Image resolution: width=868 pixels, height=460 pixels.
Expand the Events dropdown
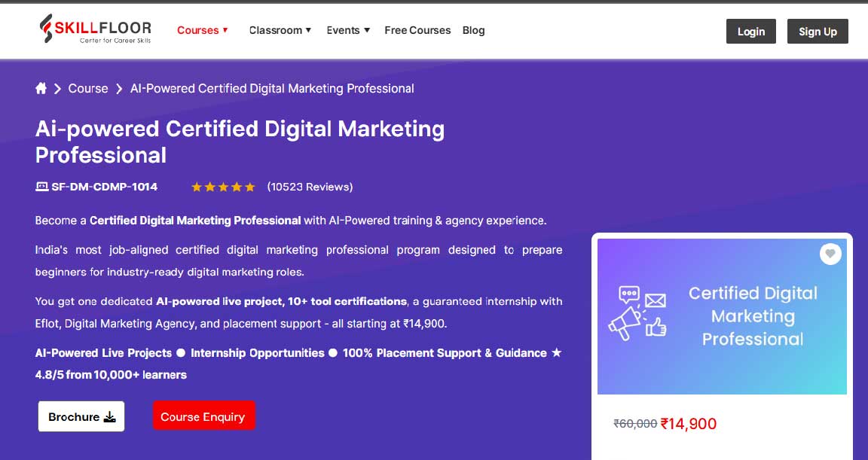[x=348, y=30]
